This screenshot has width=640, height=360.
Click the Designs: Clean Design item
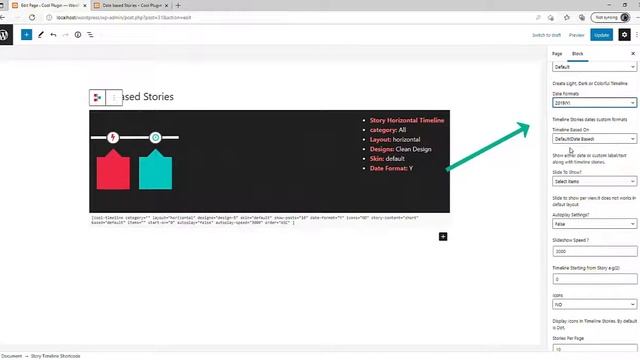(400, 149)
